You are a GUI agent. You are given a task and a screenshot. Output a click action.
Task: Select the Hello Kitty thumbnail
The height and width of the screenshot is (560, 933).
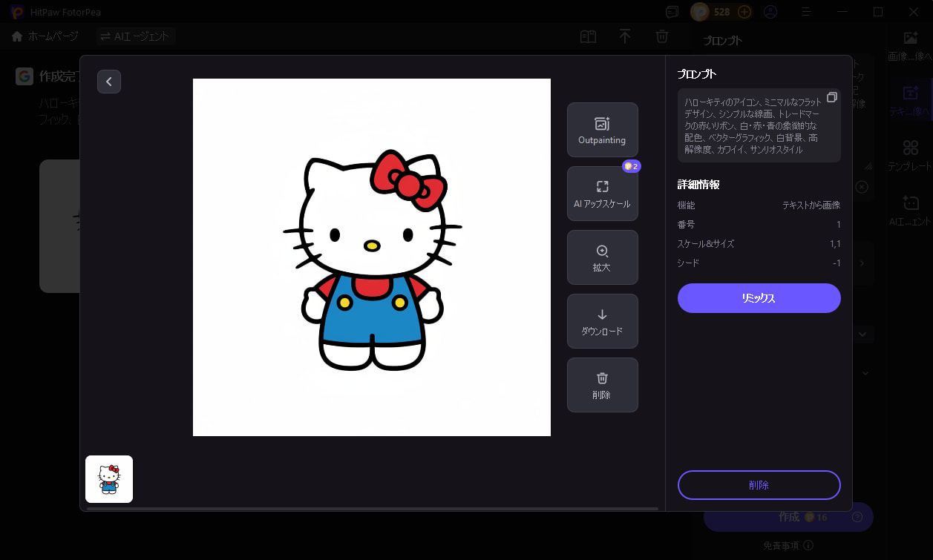pos(109,479)
